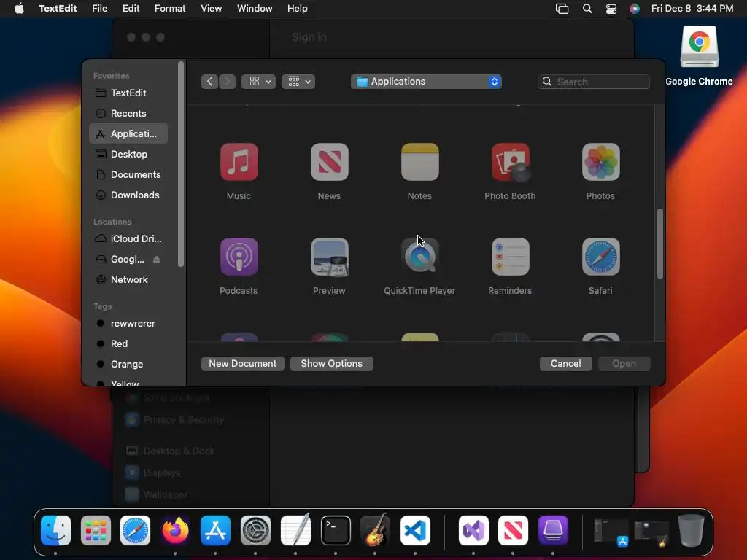Viewport: 747px width, 560px height.
Task: Select the Podcasts app icon
Action: pyautogui.click(x=239, y=257)
